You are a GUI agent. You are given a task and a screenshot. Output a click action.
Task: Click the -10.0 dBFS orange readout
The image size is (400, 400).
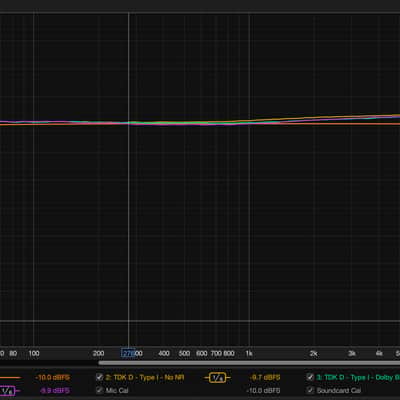pyautogui.click(x=52, y=378)
